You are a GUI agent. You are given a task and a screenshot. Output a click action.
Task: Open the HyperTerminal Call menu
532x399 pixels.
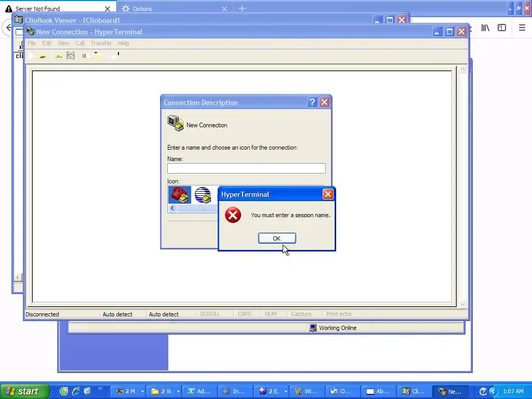coord(80,43)
